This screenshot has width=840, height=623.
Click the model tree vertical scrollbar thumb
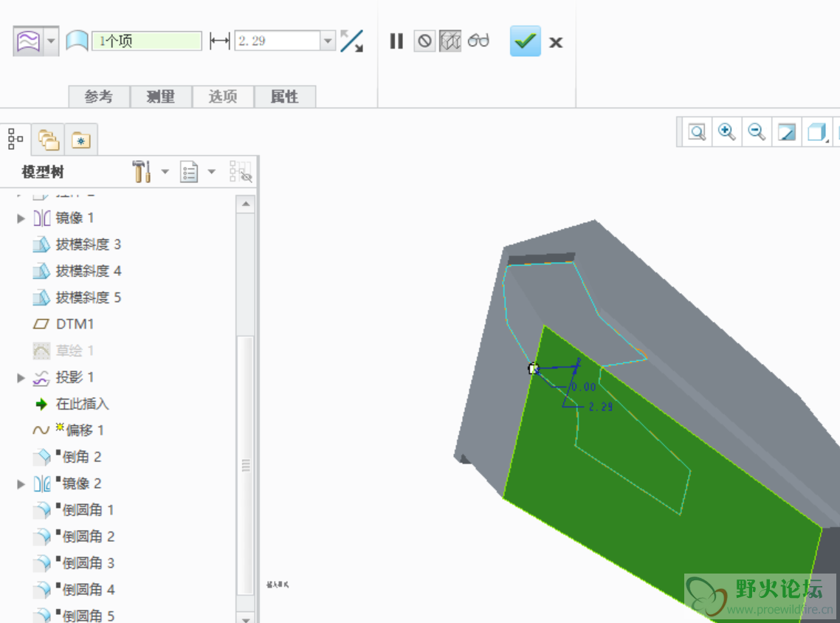coord(245,465)
